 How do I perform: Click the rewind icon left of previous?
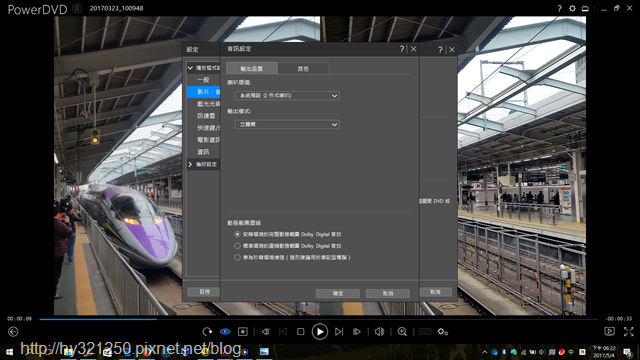265,331
